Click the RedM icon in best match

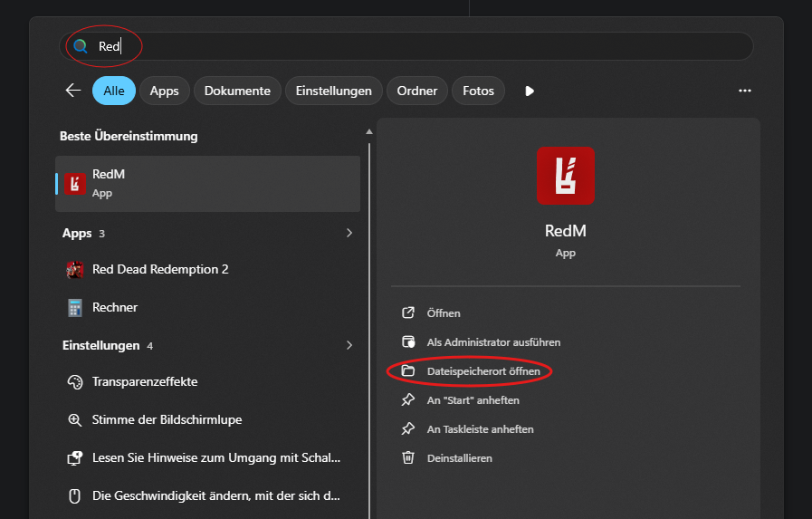click(74, 184)
